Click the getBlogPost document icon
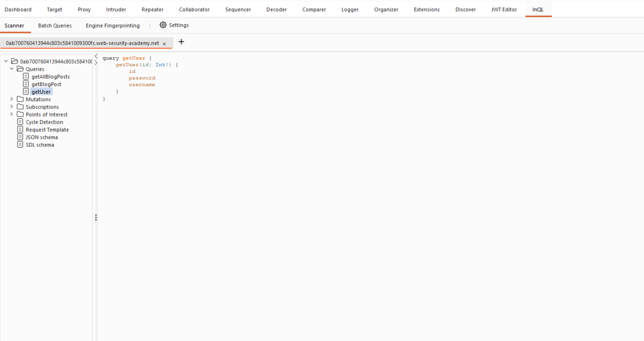Viewport: 644px width, 341px height. [x=26, y=84]
